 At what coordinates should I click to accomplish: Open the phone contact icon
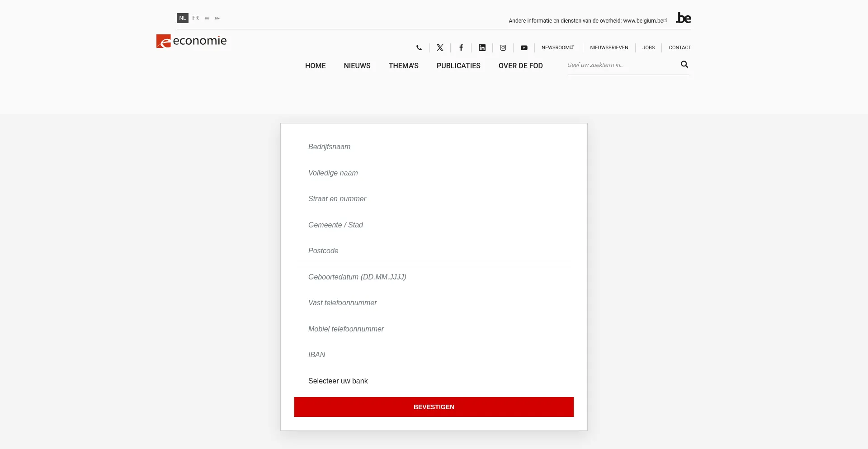(419, 47)
